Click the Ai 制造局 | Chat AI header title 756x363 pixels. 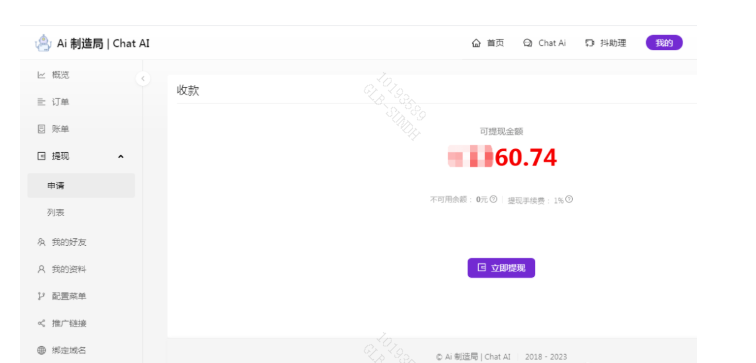click(103, 43)
